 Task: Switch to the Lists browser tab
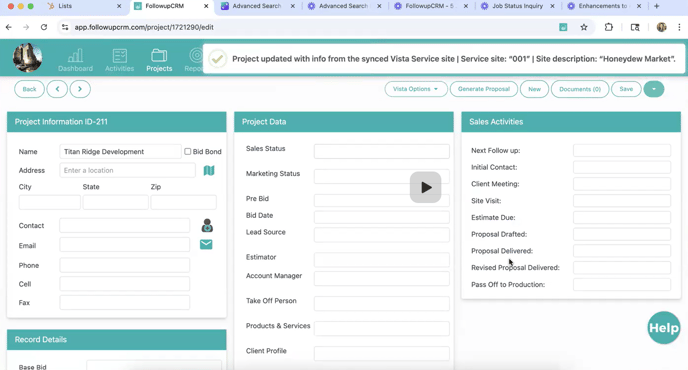83,6
